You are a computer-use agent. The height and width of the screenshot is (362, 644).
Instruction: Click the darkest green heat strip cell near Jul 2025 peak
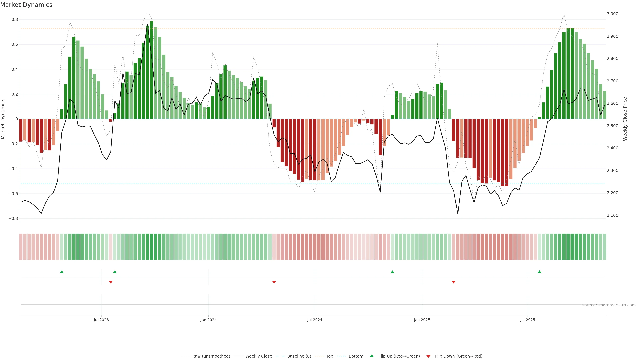572,247
